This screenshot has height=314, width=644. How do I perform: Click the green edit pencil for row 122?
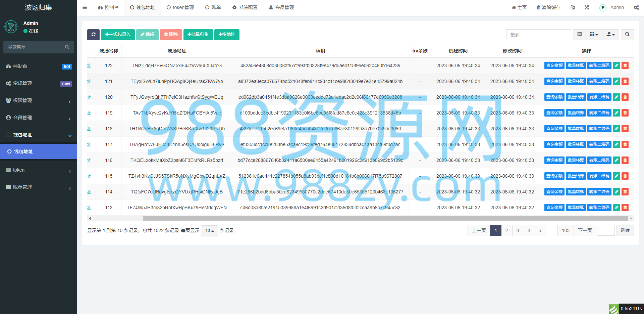616,65
